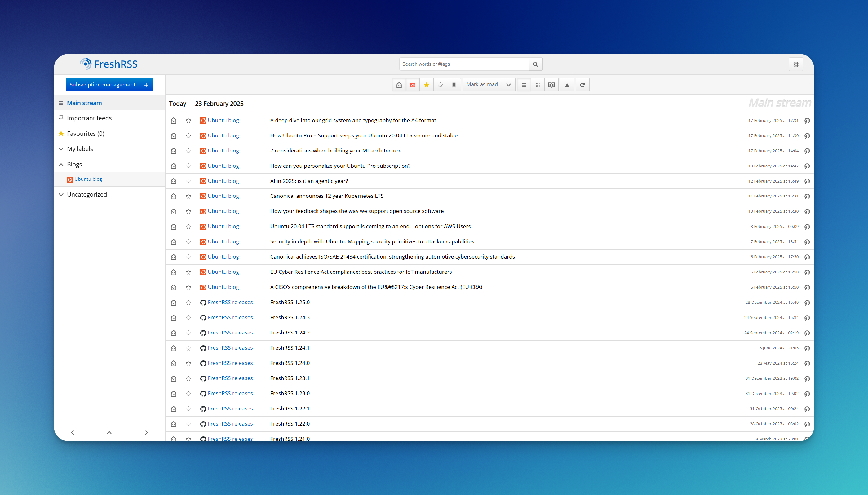Screen dimensions: 868x495
Task: Expand the Uncategorized category
Action: coord(61,194)
